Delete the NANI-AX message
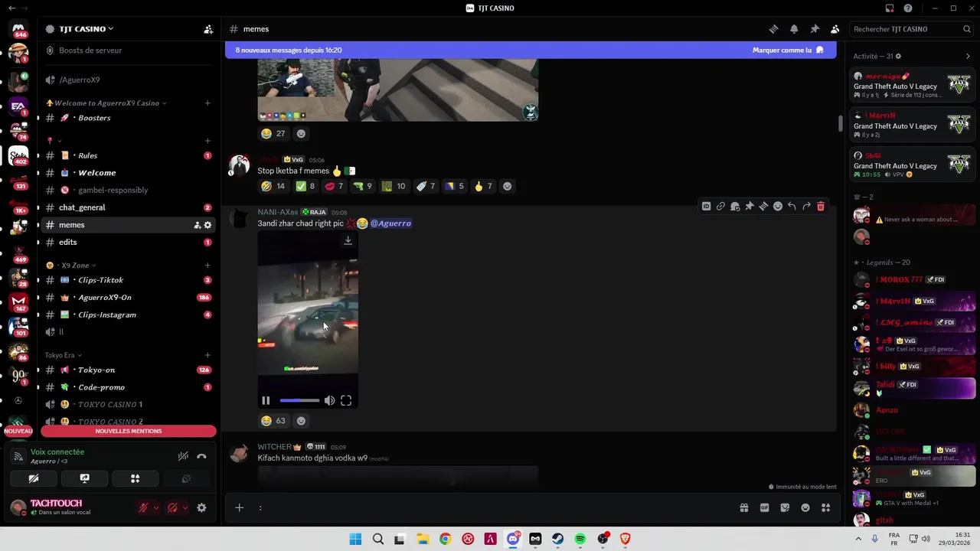 [x=821, y=207]
